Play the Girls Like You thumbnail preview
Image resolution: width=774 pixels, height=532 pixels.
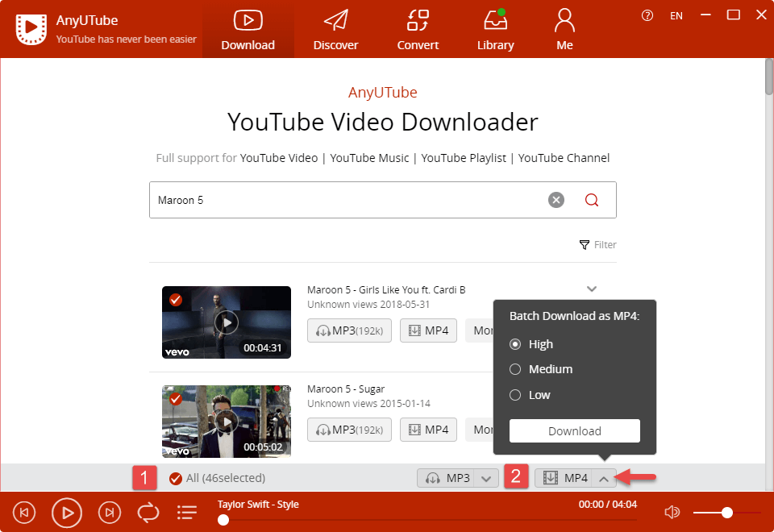pos(227,322)
